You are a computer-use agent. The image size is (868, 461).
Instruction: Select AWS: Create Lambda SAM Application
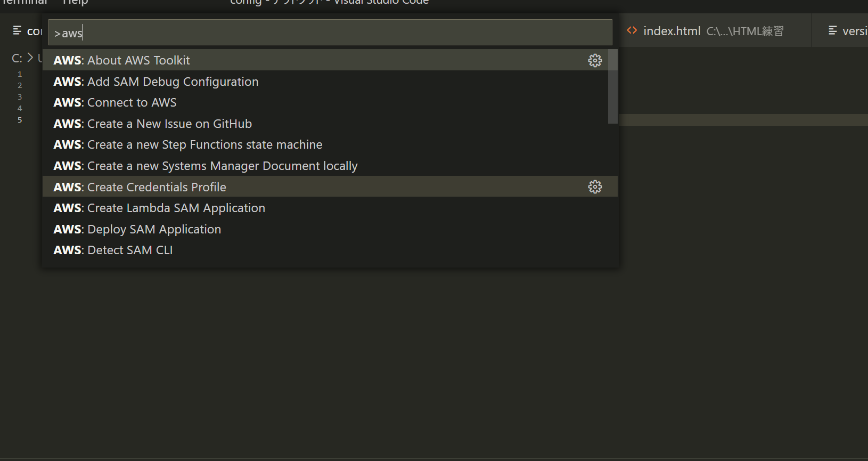pos(330,208)
